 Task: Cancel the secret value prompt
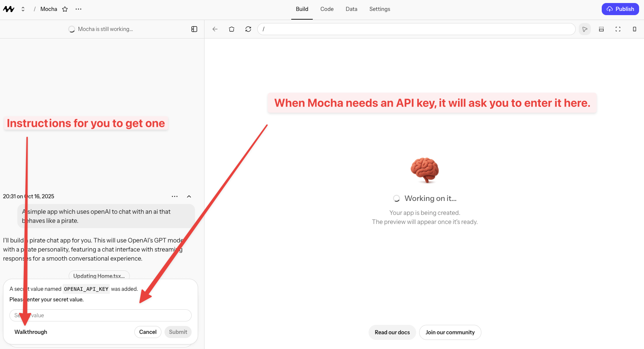tap(148, 332)
